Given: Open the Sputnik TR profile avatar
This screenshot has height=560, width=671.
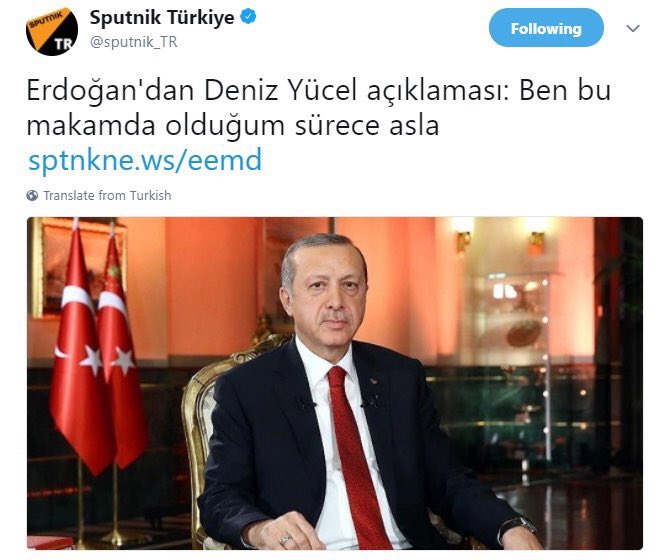Looking at the screenshot, I should [52, 32].
